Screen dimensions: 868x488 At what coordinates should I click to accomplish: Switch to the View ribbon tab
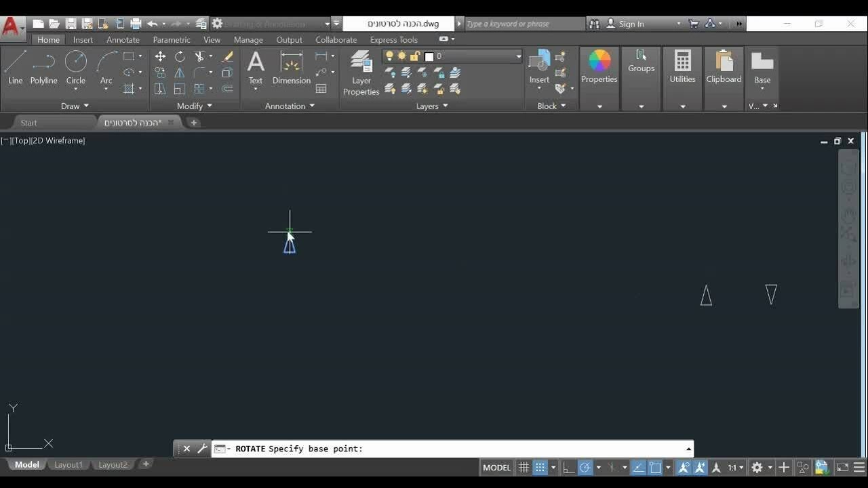tap(212, 40)
